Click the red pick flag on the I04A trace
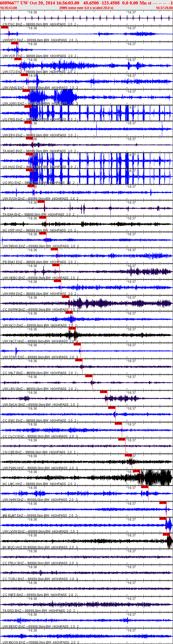Screen dimensions: 173x644 click(x=41, y=202)
